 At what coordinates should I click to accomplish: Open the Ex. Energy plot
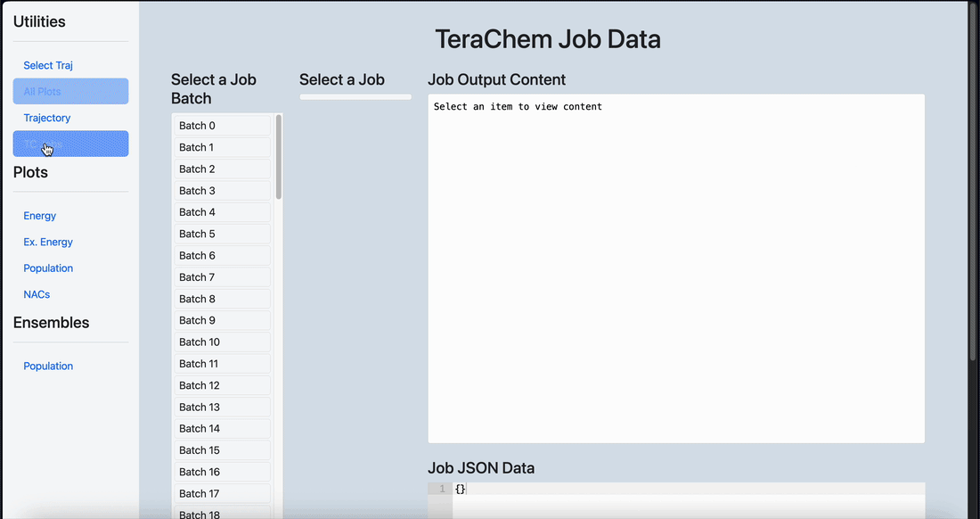(x=48, y=242)
